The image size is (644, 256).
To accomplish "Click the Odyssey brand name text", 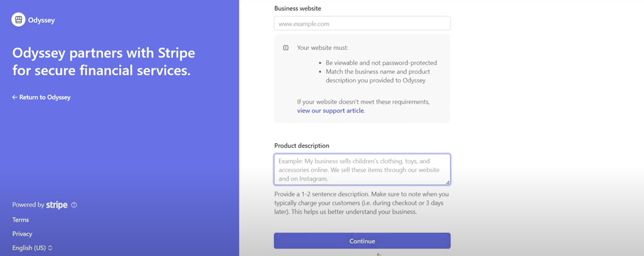I will coord(41,20).
